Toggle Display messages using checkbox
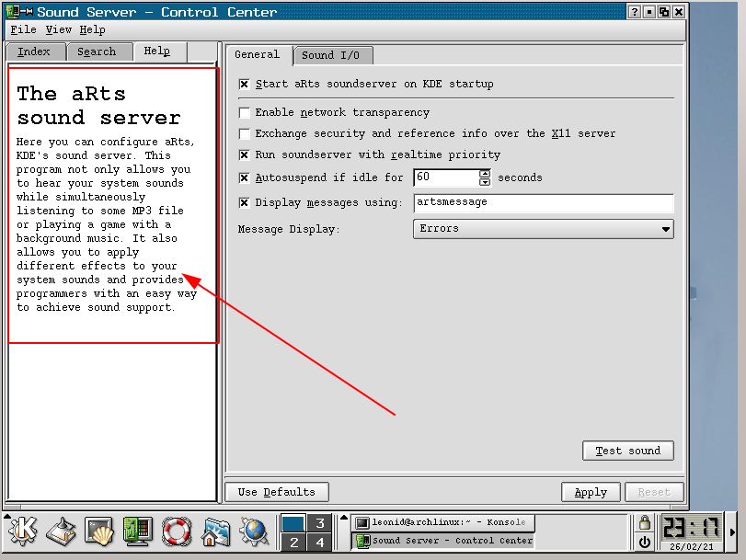The image size is (746, 560). point(244,202)
